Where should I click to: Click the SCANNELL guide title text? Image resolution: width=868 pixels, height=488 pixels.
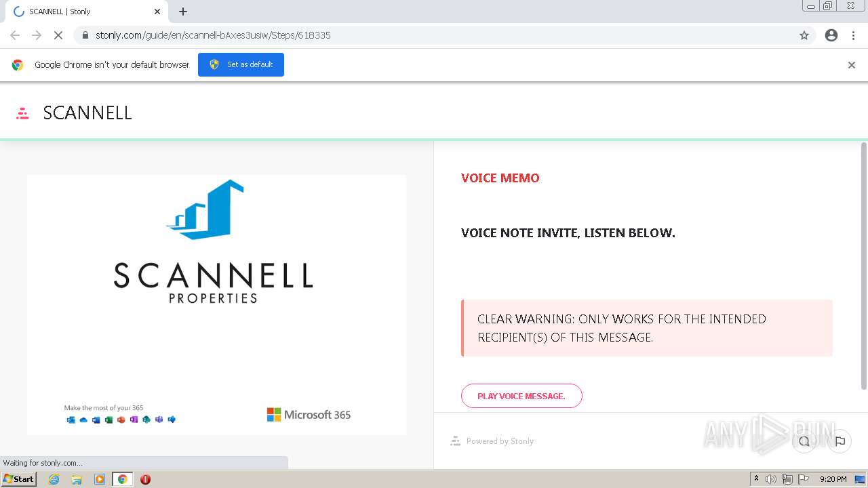[87, 113]
